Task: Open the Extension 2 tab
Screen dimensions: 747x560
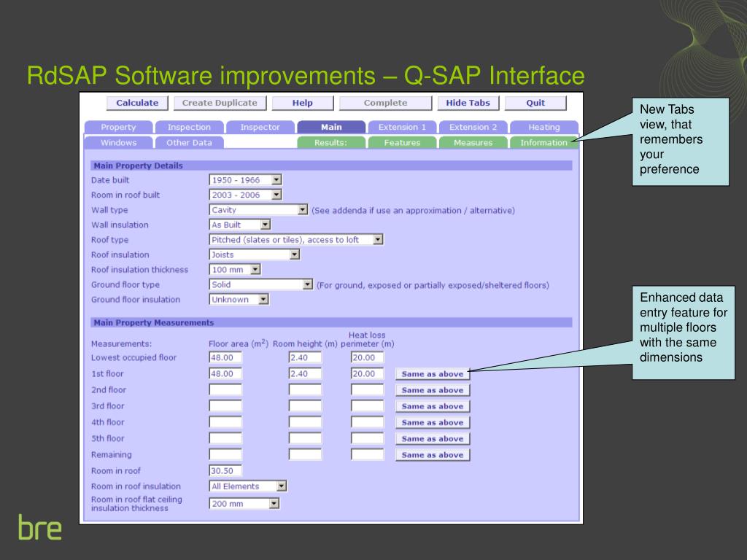Action: [x=473, y=127]
